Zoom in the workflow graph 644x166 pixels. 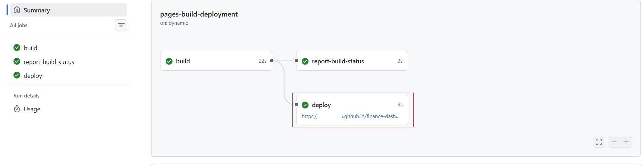(626, 142)
